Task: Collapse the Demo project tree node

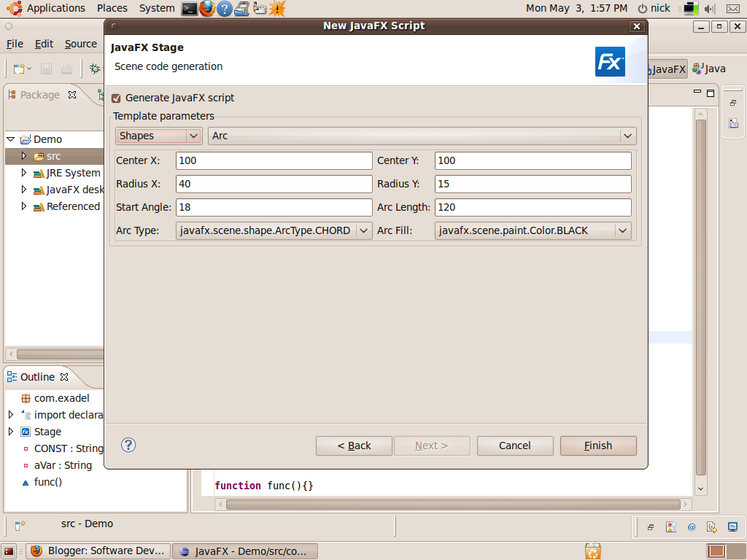Action: coord(11,139)
